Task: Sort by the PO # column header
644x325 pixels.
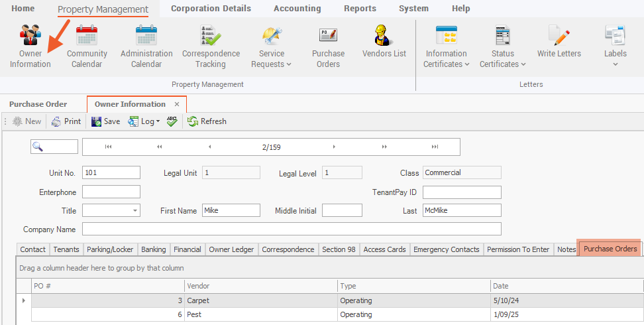Action: tap(108, 286)
